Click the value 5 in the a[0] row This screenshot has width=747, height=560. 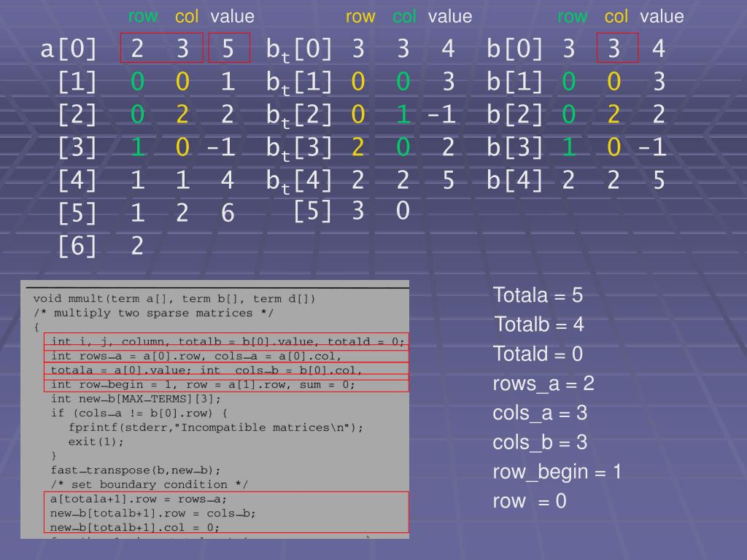[228, 48]
